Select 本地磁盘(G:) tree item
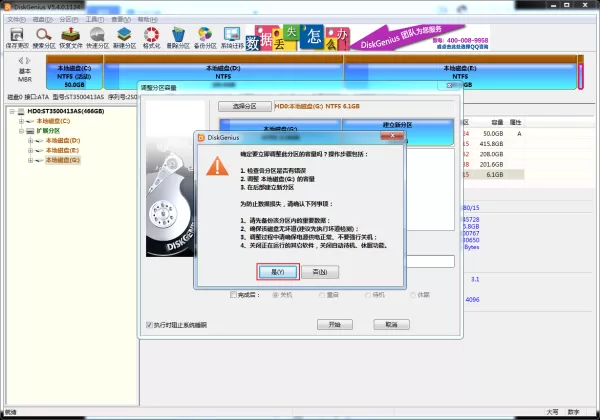This screenshot has width=600, height=420. coord(63,160)
